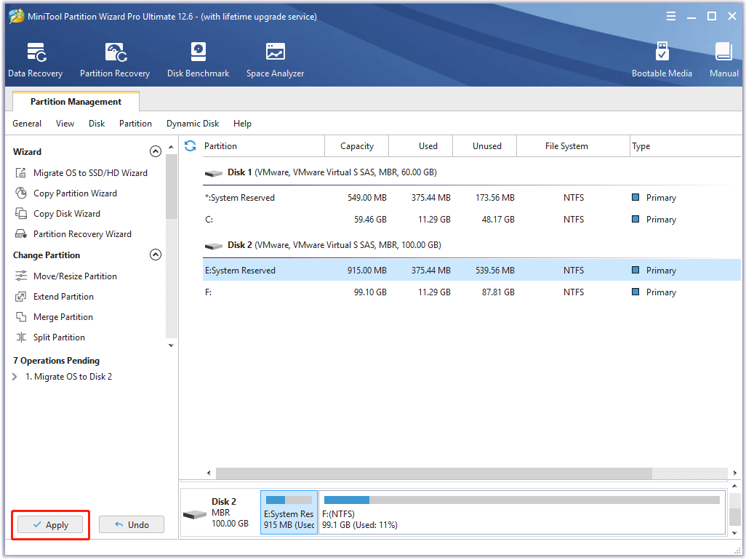Viewport: 746px width, 560px height.
Task: Click the Primary color square for F:
Action: click(635, 292)
